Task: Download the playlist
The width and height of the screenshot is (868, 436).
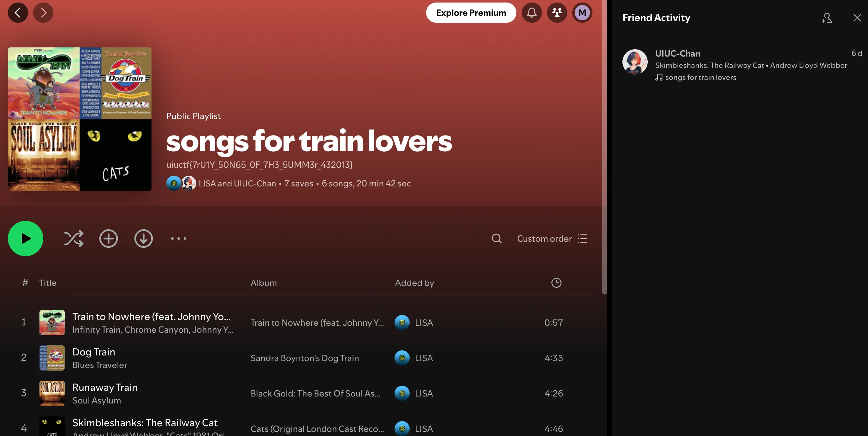Action: pyautogui.click(x=144, y=239)
